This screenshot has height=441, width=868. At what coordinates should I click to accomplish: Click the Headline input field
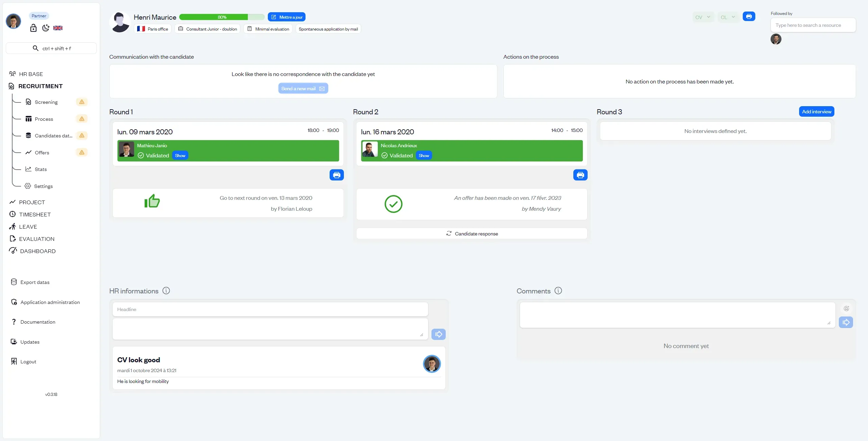[x=270, y=309]
